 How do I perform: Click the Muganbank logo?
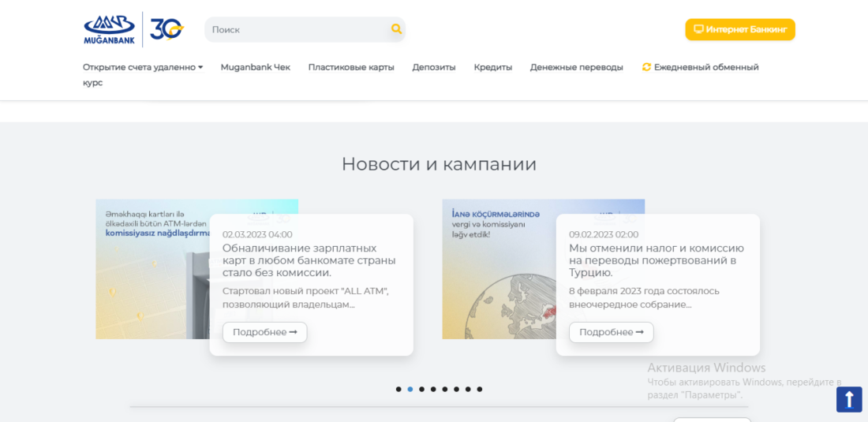[110, 30]
